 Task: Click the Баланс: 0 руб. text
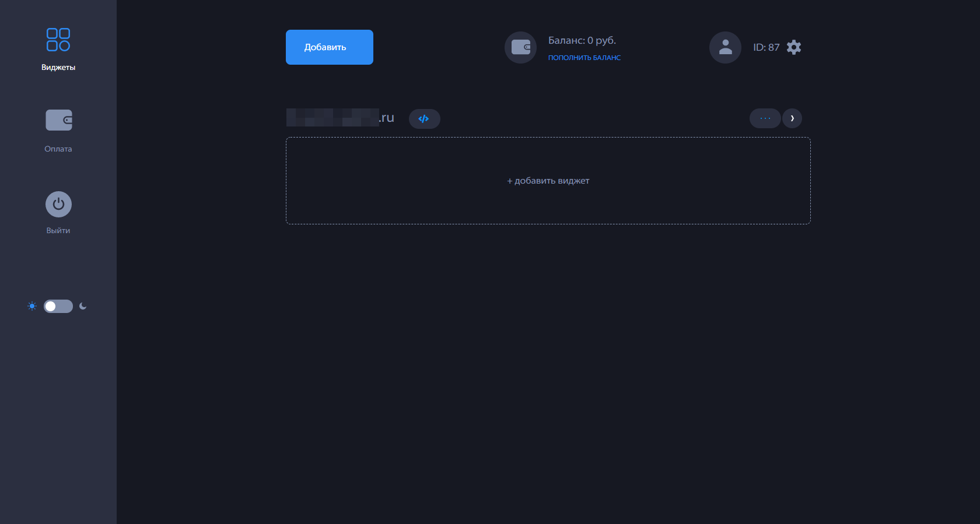[582, 40]
